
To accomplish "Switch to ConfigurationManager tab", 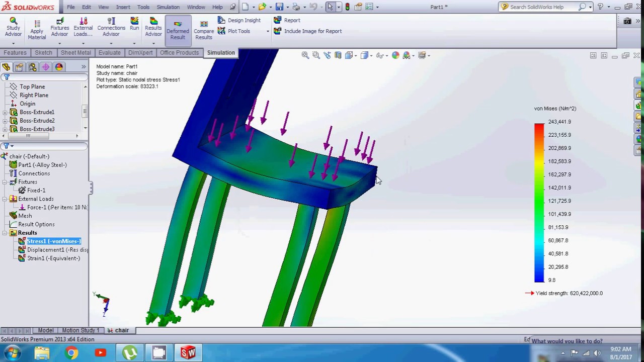I will pos(32,67).
